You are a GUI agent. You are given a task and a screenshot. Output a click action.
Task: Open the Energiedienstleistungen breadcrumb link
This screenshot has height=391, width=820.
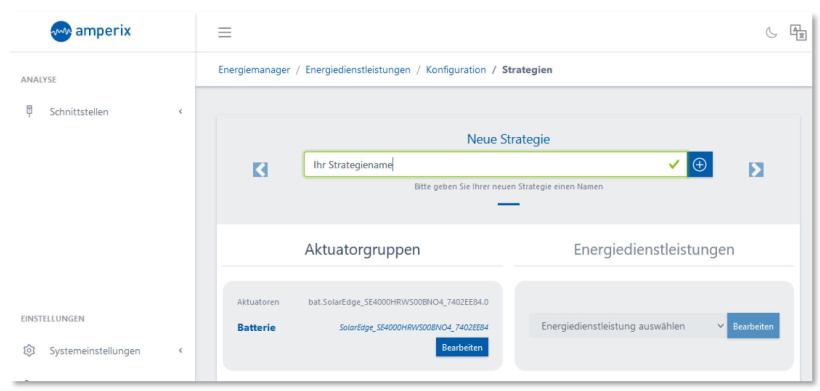[358, 70]
